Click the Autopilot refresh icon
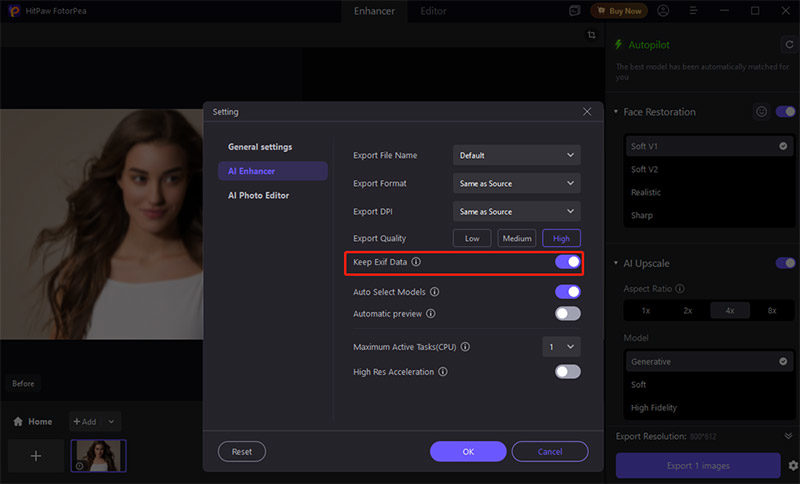800x484 pixels. 788,45
